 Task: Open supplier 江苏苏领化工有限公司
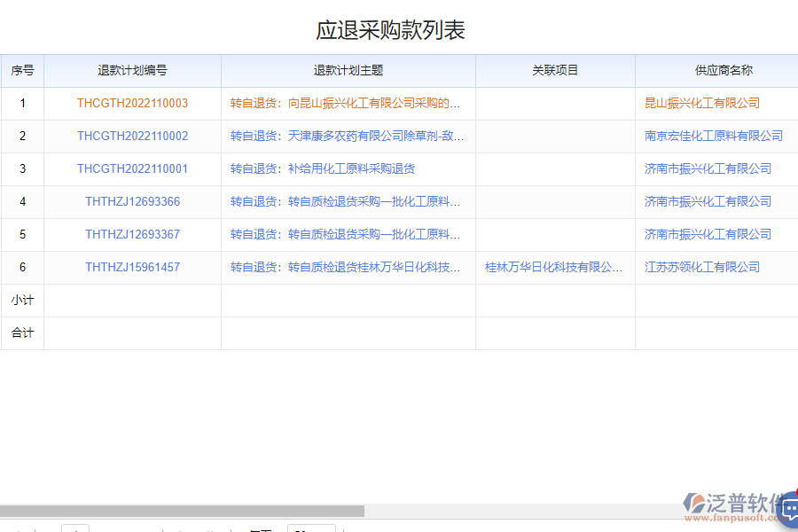[x=701, y=267]
